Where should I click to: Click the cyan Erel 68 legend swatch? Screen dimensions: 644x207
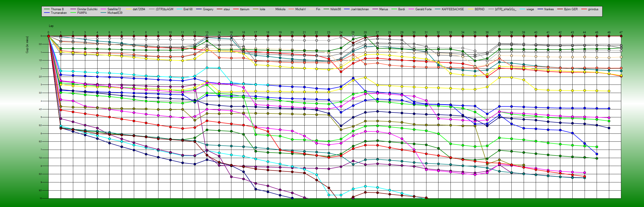tap(179, 9)
